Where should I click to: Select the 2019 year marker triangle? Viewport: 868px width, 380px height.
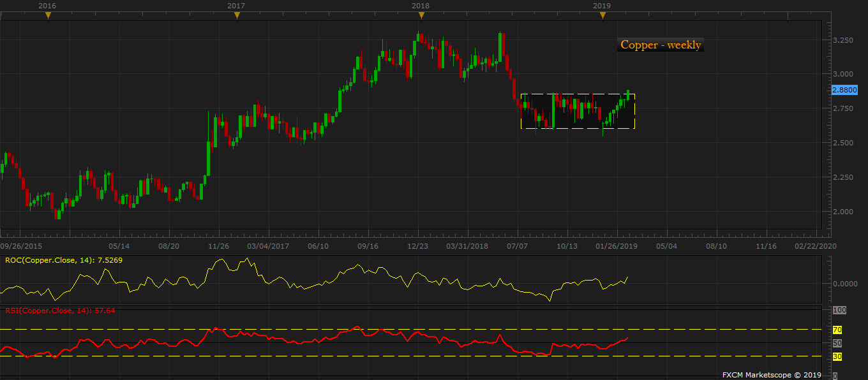[x=602, y=15]
